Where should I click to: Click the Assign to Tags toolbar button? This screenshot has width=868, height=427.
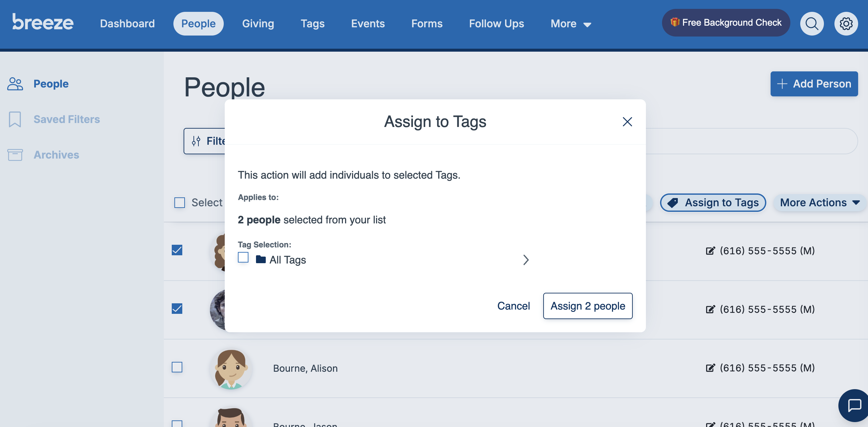click(x=713, y=203)
